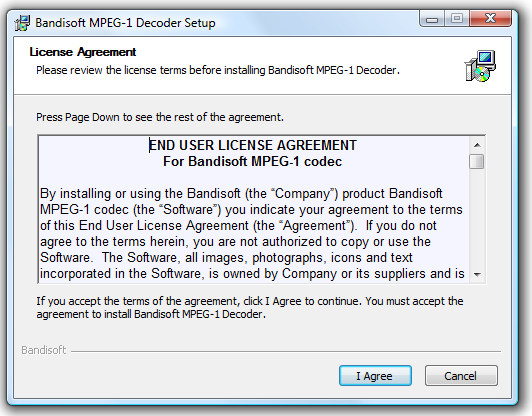The image size is (532, 416).
Task: Click the Press Page Down instruction text
Action: [x=160, y=117]
